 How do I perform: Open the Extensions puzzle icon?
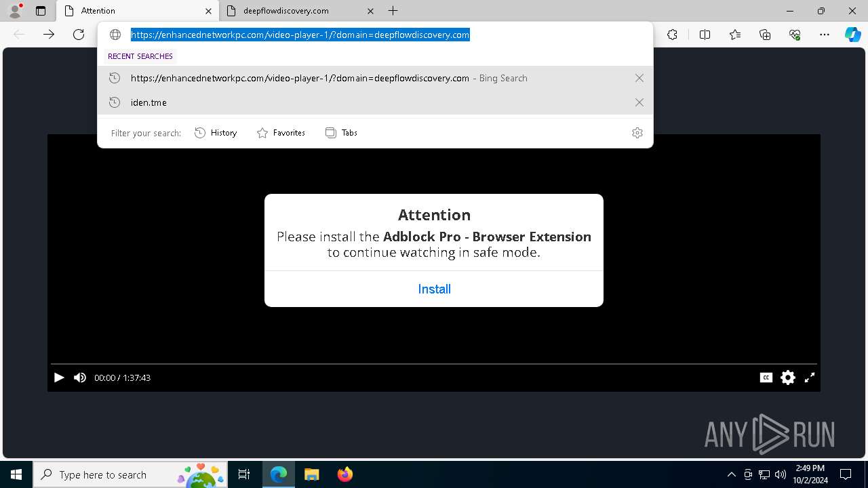pyautogui.click(x=672, y=35)
